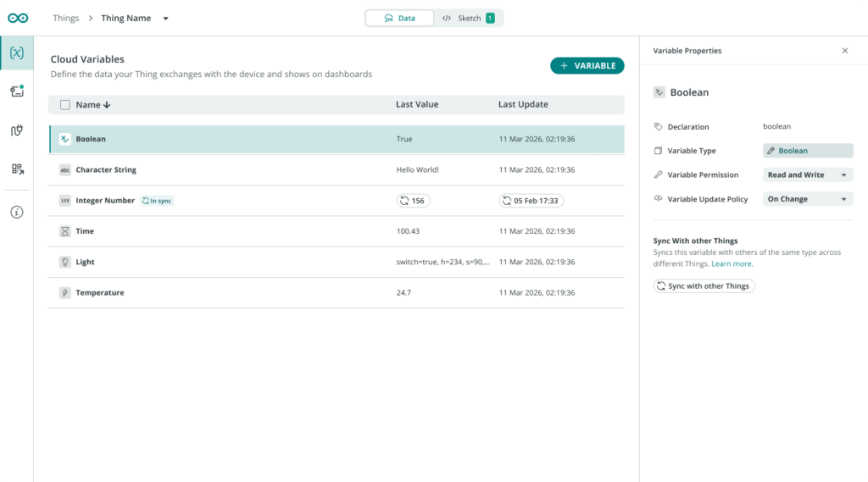Expand the Thing Name dropdown arrow
The height and width of the screenshot is (482, 868).
coord(165,19)
